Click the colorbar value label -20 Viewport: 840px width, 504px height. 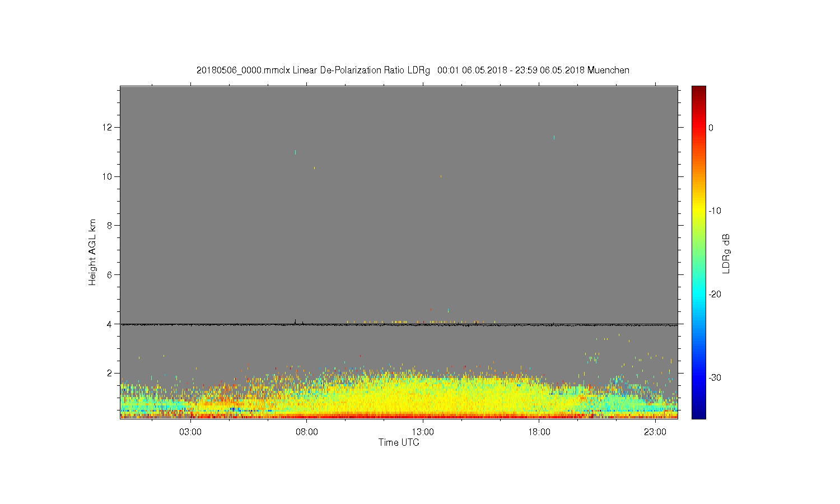coord(714,295)
